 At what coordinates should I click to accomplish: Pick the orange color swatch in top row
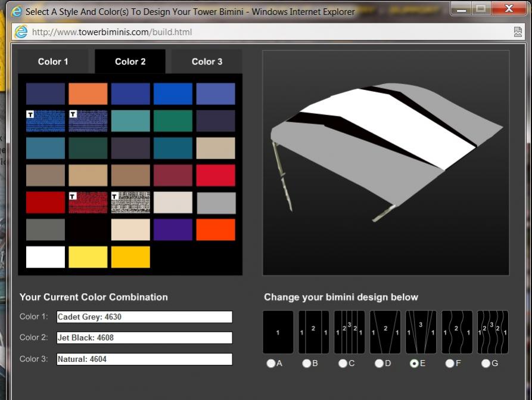pos(88,94)
